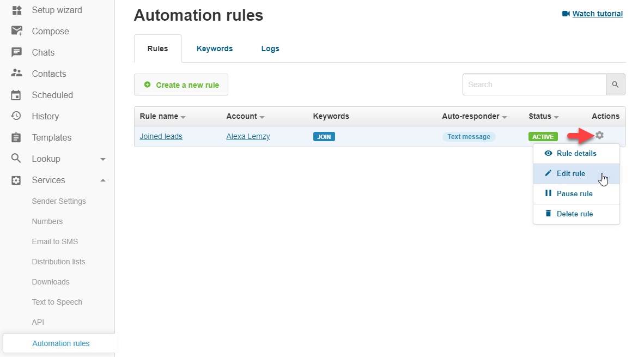Click the Text message auto-responder tag
The width and height of the screenshot is (644, 357).
[x=469, y=136]
